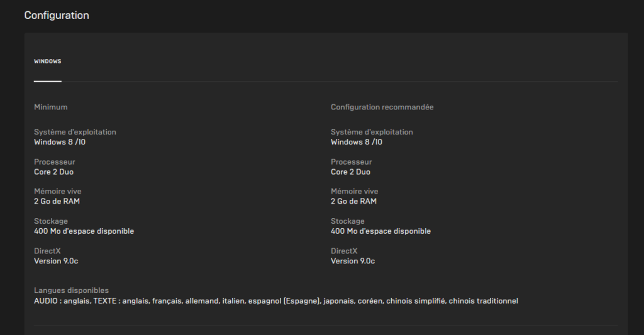Select the WINDOWS tab

tap(48, 61)
